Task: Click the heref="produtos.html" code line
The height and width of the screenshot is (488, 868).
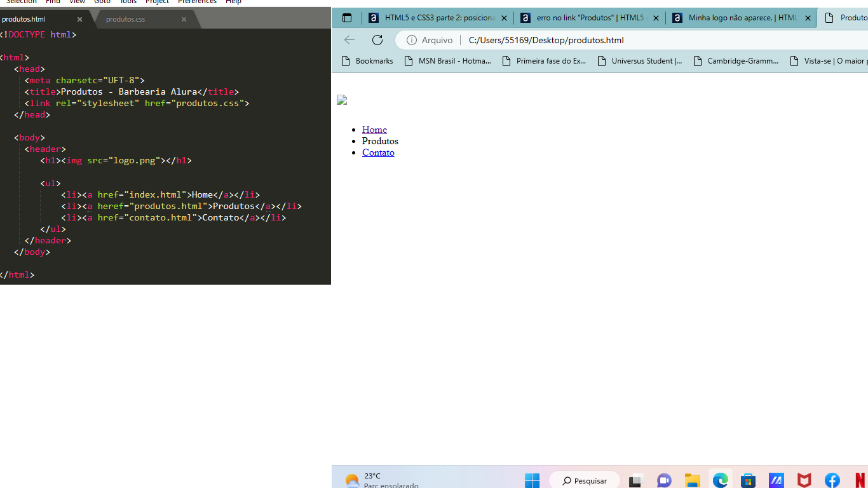Action: coord(181,206)
